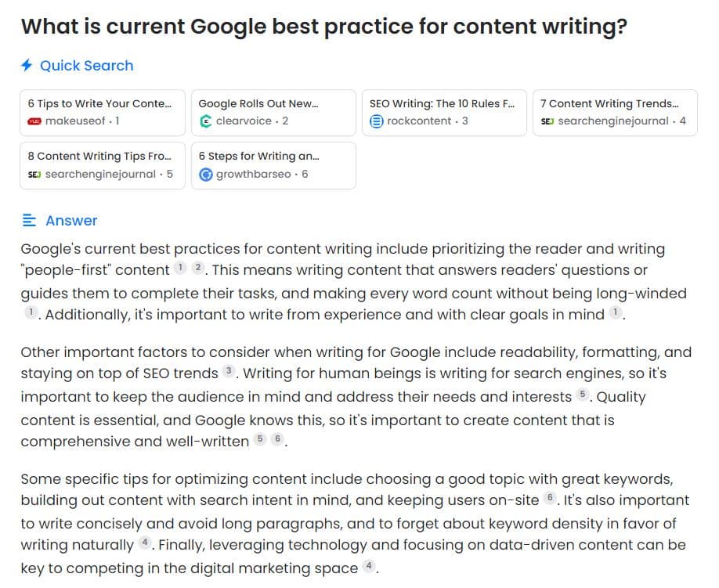
Task: Click the Answer section heading
Action: pyautogui.click(x=71, y=221)
